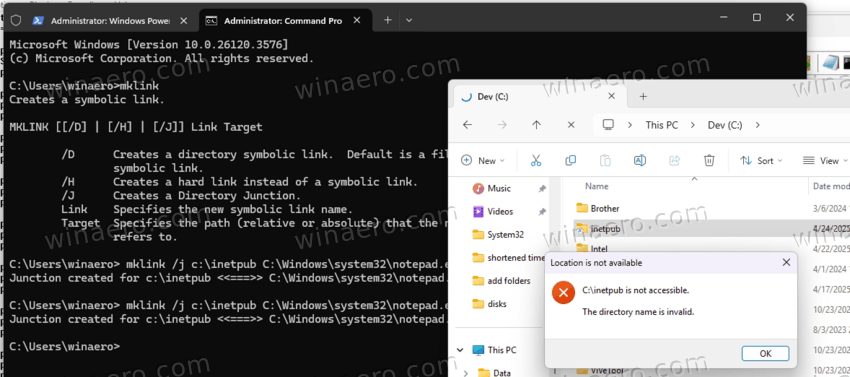Paste from clipboard in Explorer
Screen dimensions: 850x377
tap(605, 161)
